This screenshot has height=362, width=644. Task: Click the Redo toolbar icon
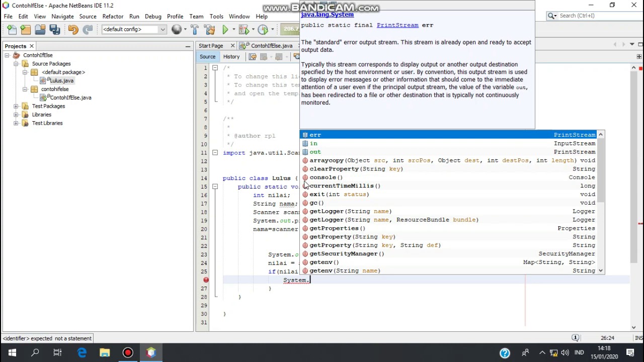88,30
